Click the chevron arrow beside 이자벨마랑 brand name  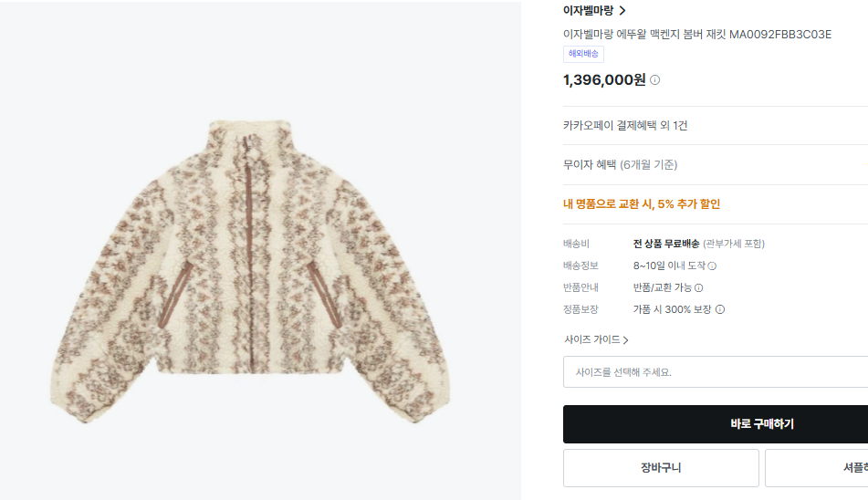click(622, 11)
